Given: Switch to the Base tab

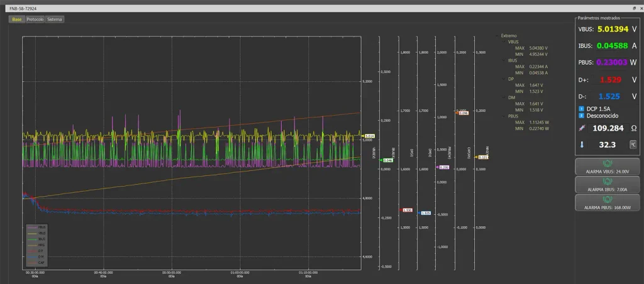Looking at the screenshot, I should click(17, 19).
